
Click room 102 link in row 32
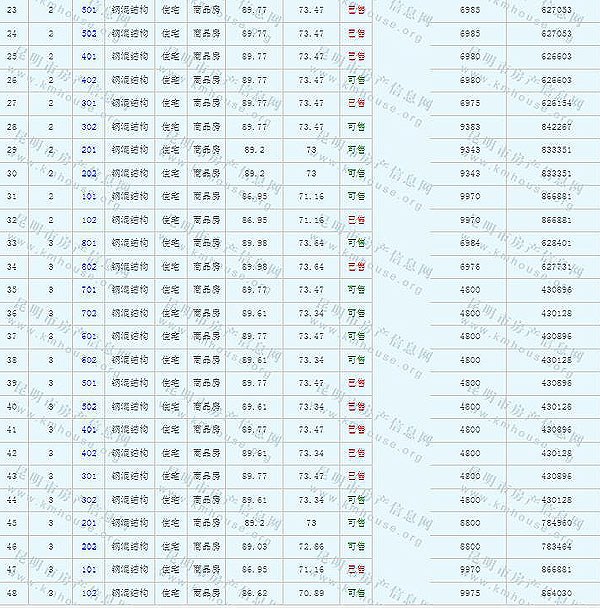coord(88,220)
